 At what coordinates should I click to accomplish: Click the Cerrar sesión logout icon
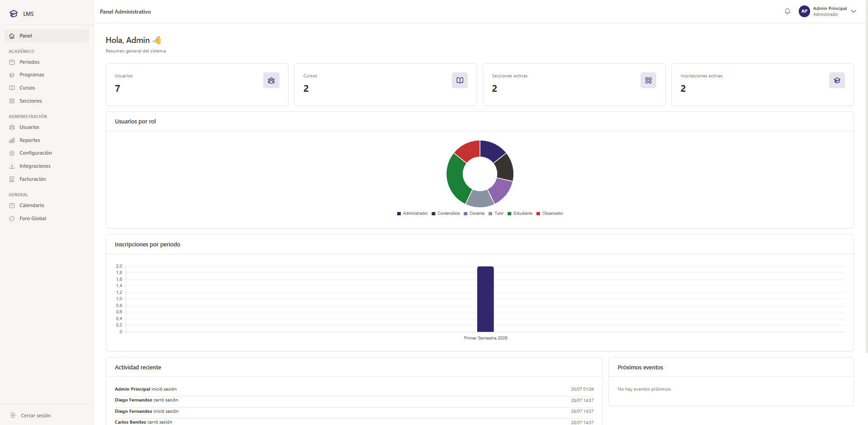point(13,416)
